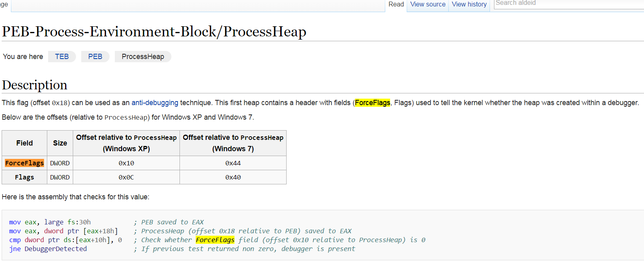Viewport: 644px width, 264px height.
Task: Click highlighted ForceFlags in the code comment
Action: pos(215,240)
